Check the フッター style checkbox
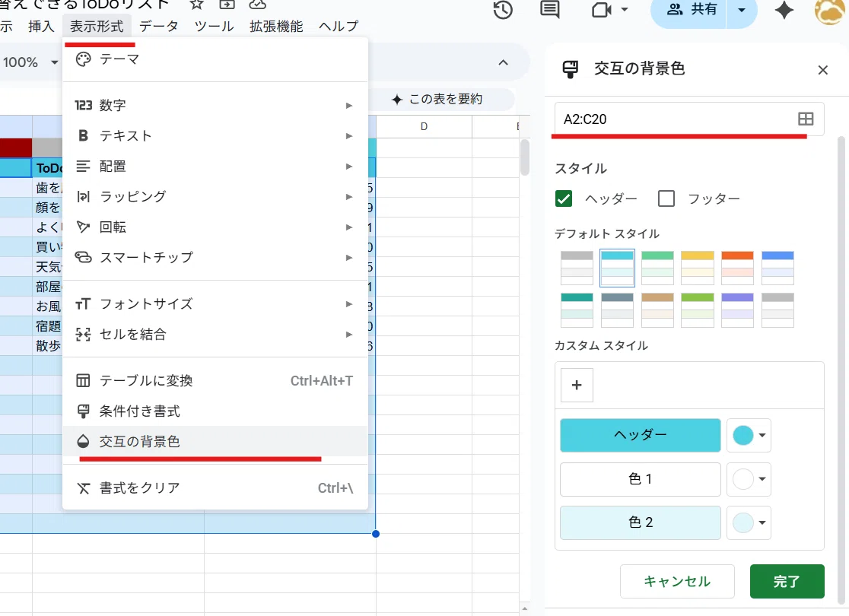The width and height of the screenshot is (849, 616). click(666, 198)
